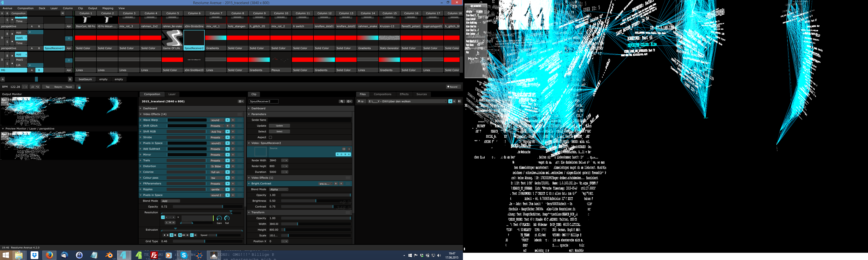The image size is (868, 260).
Task: Expand the Composition Dashboard section
Action: 150,108
